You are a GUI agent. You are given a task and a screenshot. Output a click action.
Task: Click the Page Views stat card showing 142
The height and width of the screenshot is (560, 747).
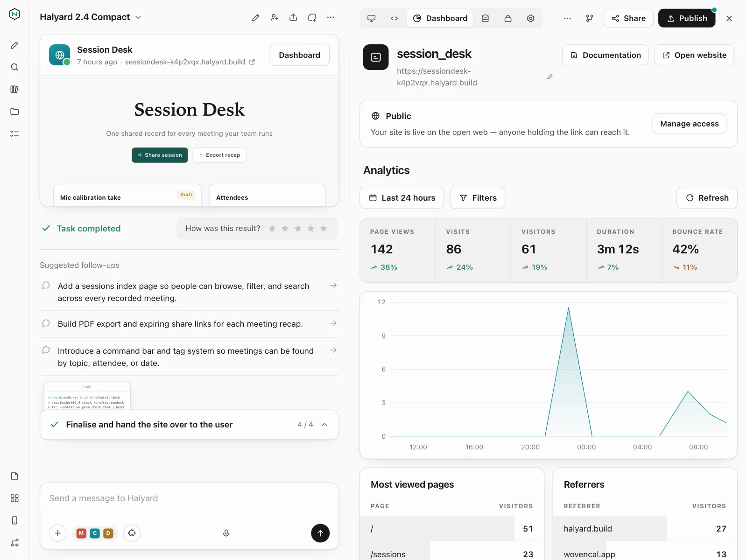398,251
